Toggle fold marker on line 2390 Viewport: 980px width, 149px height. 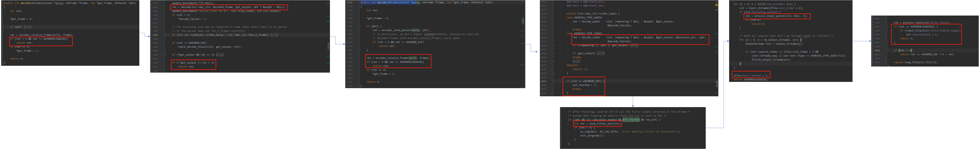point(165,35)
